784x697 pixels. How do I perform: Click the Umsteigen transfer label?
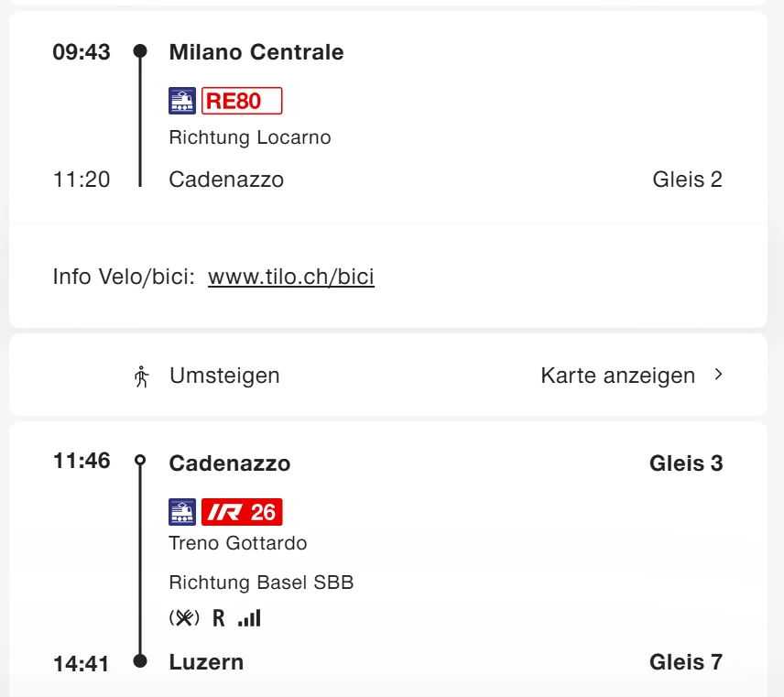click(224, 376)
